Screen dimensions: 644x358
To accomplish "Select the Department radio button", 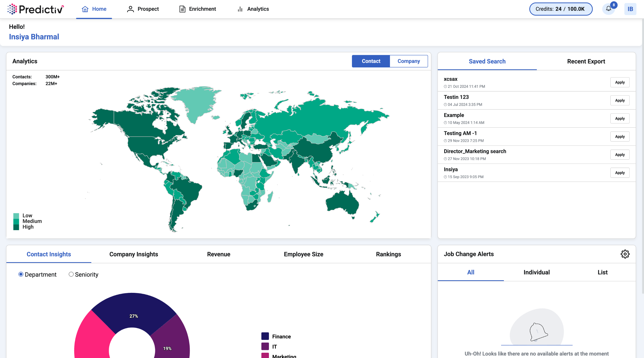I will coord(21,274).
